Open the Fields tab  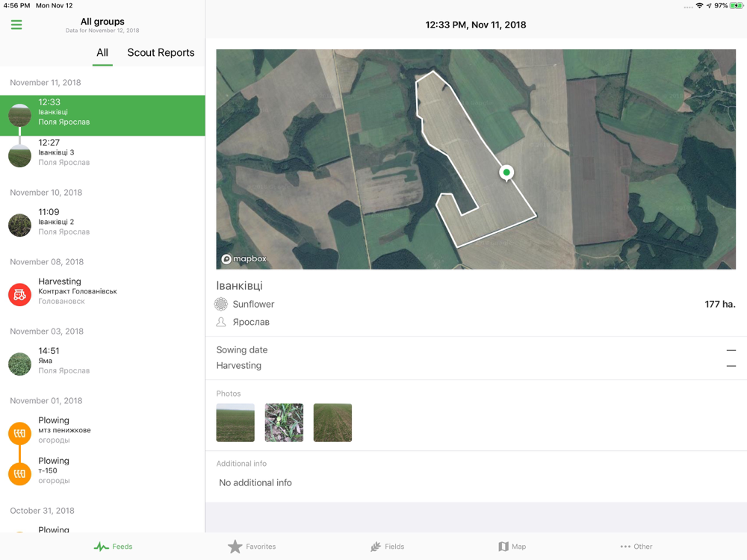(x=387, y=547)
